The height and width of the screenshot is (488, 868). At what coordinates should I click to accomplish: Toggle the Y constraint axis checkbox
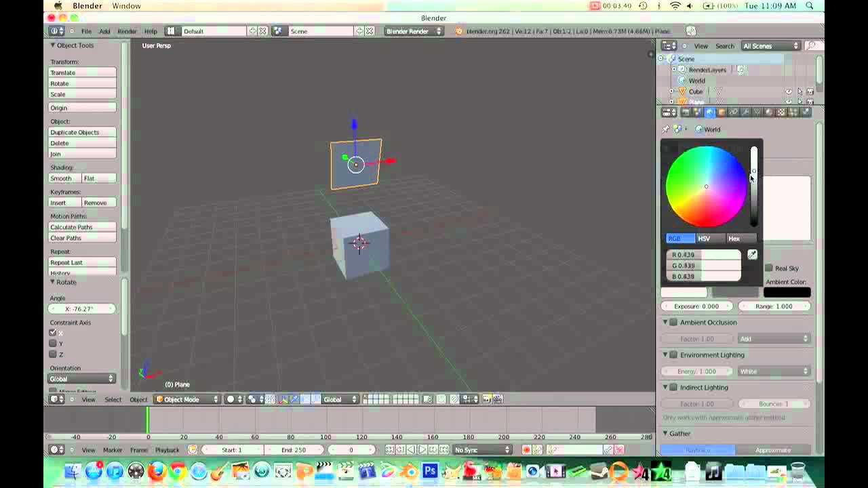(x=53, y=344)
